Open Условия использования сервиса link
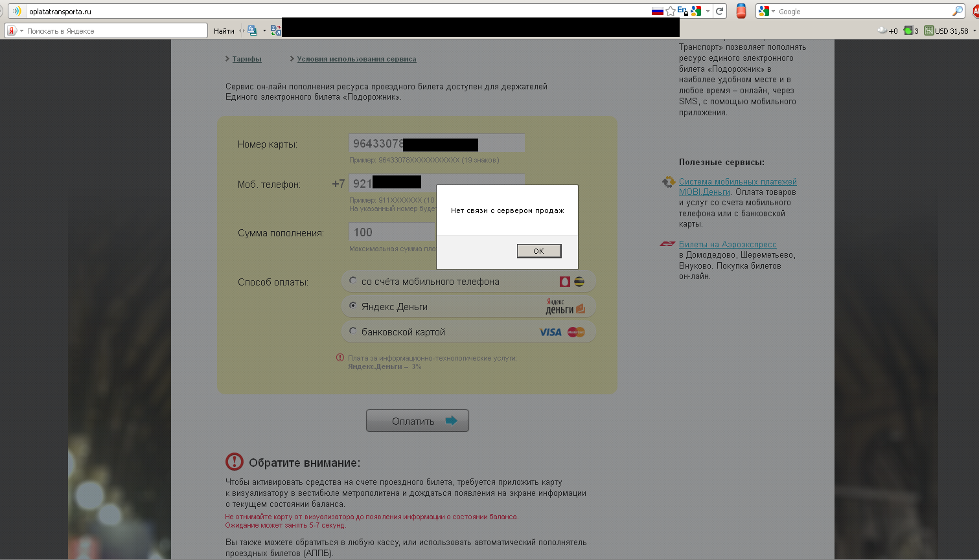Screen dimensions: 979x560 (x=356, y=59)
